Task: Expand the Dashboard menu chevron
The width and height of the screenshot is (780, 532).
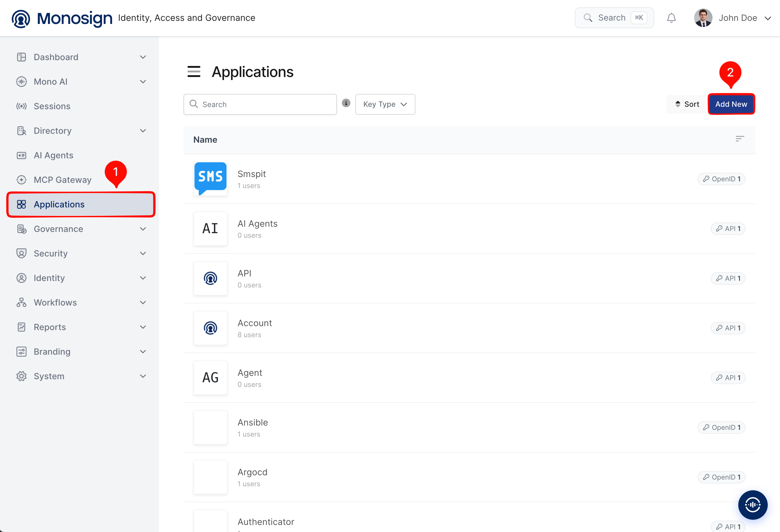Action: pos(143,57)
